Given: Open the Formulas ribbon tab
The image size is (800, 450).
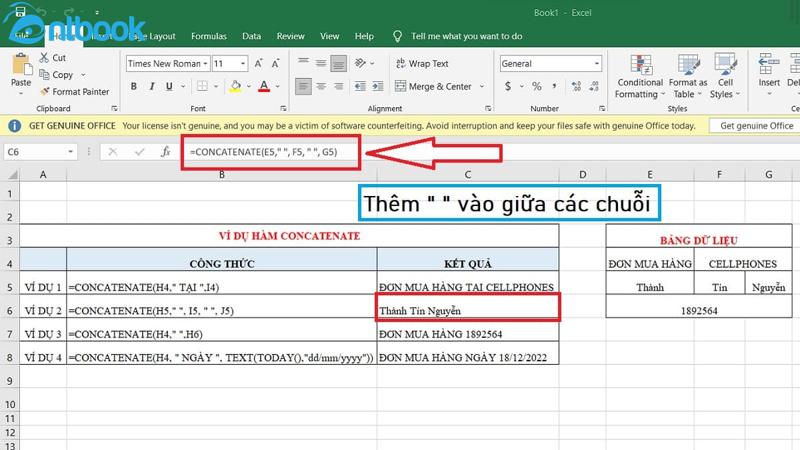Looking at the screenshot, I should click(x=209, y=36).
